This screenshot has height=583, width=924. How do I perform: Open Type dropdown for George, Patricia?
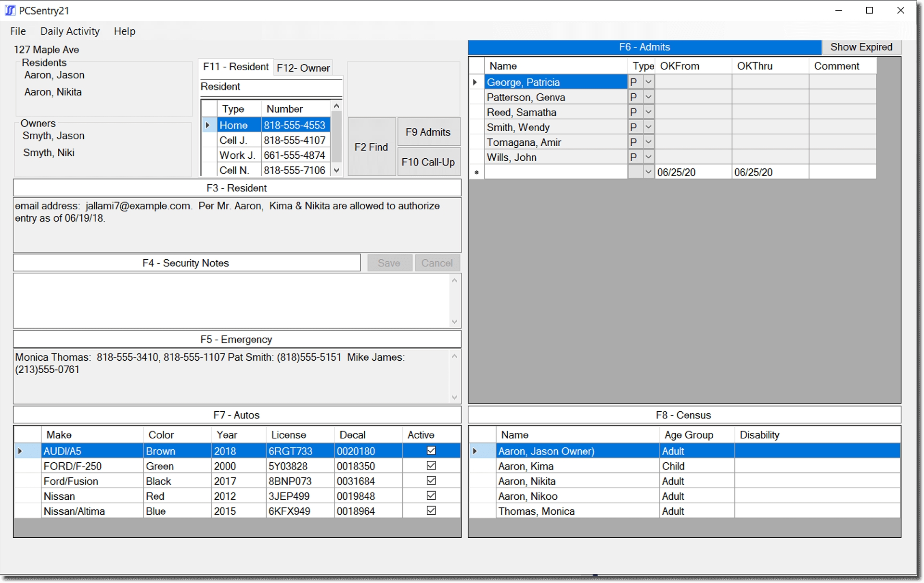pos(648,82)
